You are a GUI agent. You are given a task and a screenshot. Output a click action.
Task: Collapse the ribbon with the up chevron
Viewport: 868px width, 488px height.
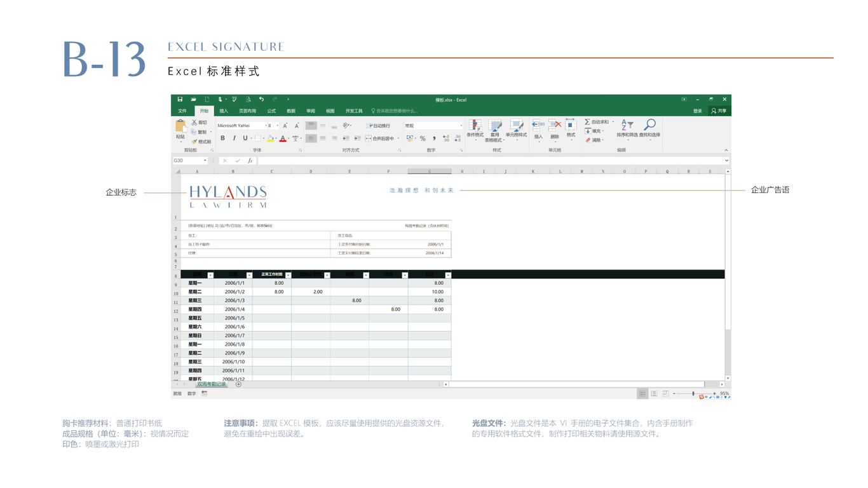click(x=726, y=151)
